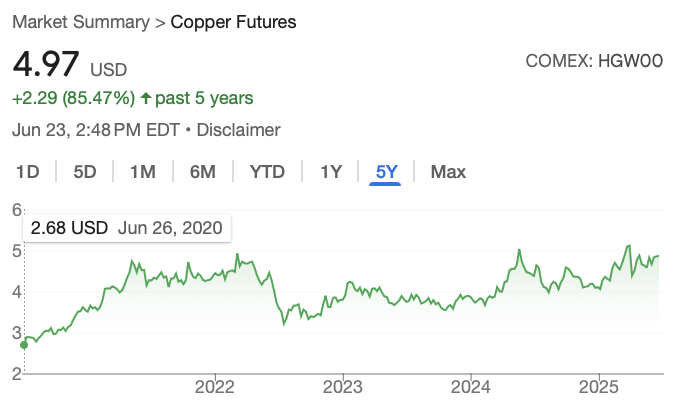
Task: Click the 2.68 USD price tooltip
Action: click(x=127, y=228)
